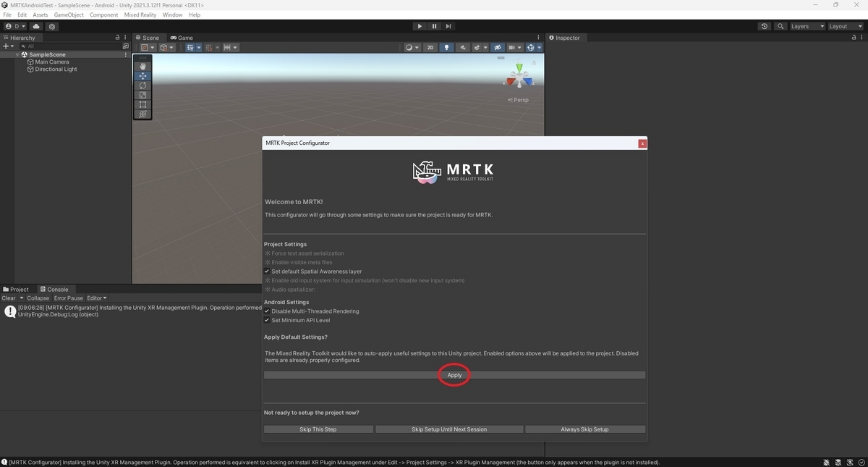The width and height of the screenshot is (868, 467).
Task: Open the Mixed Reality menu
Action: tap(140, 14)
